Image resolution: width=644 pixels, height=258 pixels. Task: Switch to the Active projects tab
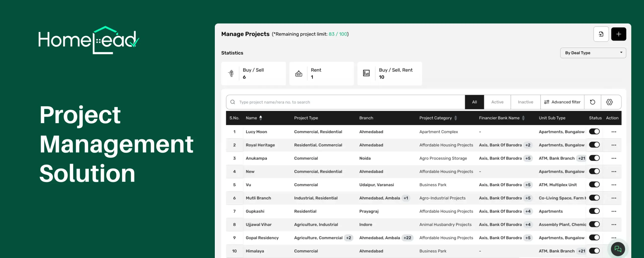click(497, 102)
